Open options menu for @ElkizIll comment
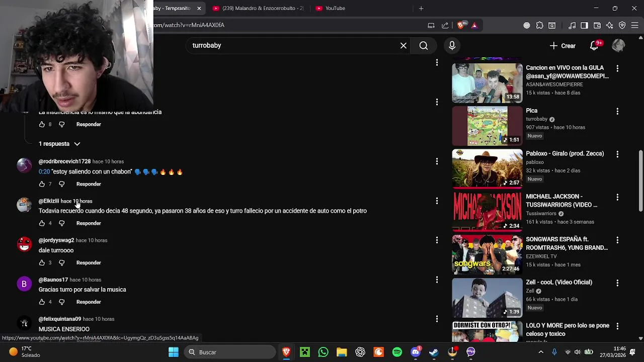644x362 pixels. point(437,201)
